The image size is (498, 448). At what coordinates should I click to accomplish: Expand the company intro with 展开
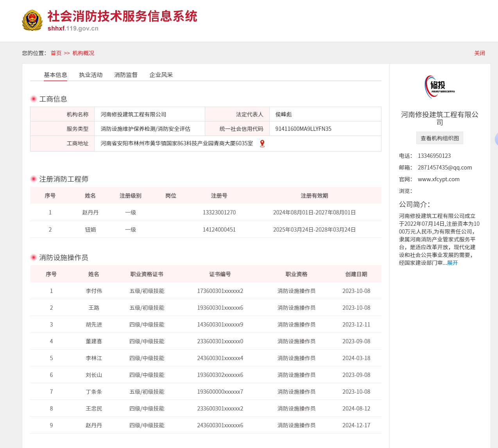453,263
